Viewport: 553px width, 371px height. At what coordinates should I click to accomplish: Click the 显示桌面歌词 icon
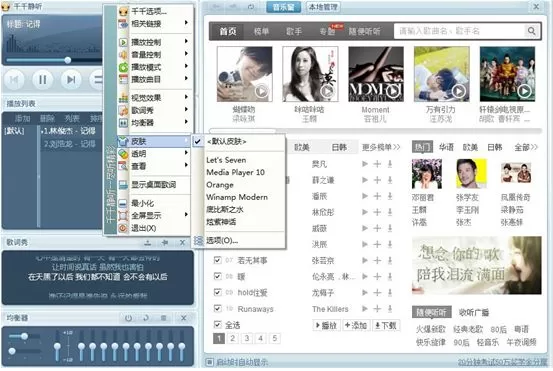point(123,184)
